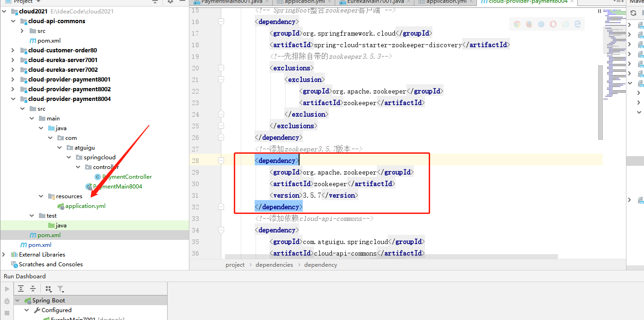Click the Scratches and Consoles icon
644x320 pixels.
click(14, 264)
